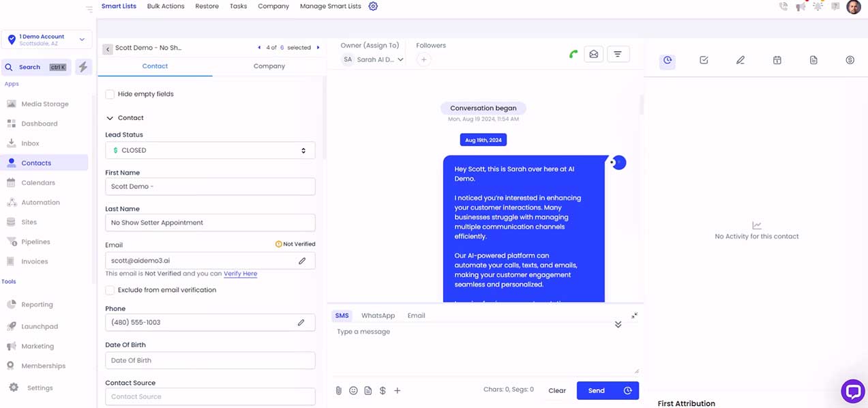Open the Lead Status dropdown
Viewport: 868px width, 408px height.
(x=210, y=150)
